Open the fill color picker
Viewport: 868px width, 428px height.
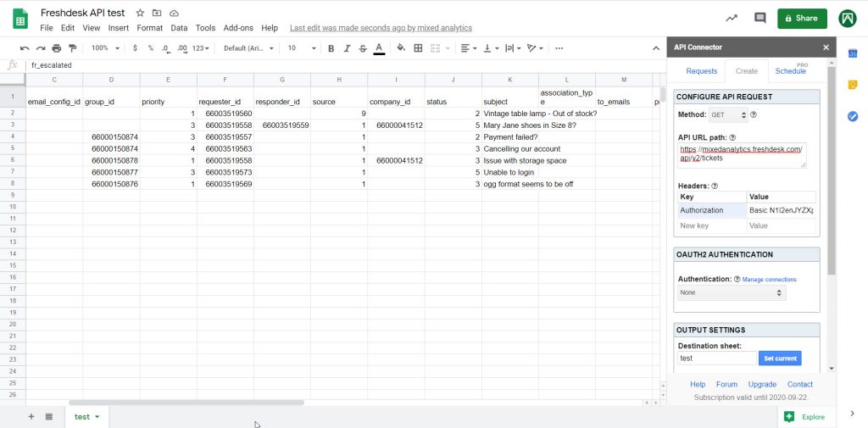pos(401,48)
